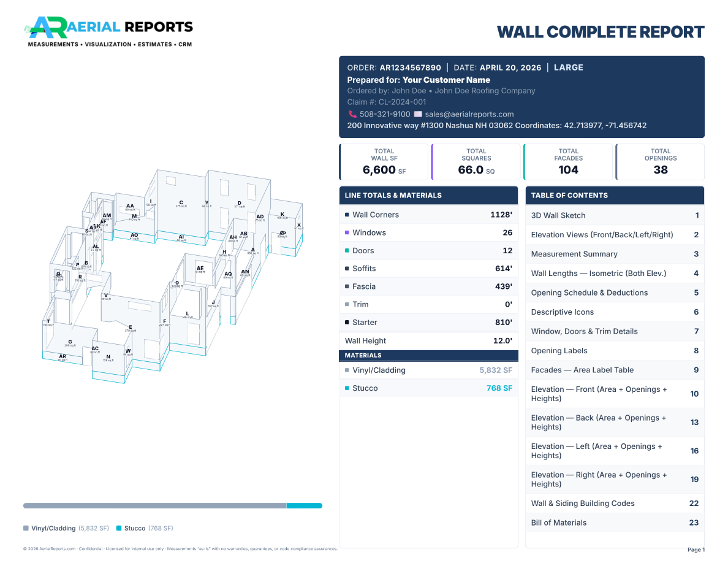This screenshot has height=563, width=728.
Task: Click the Fascia 439' row
Action: [x=428, y=286]
